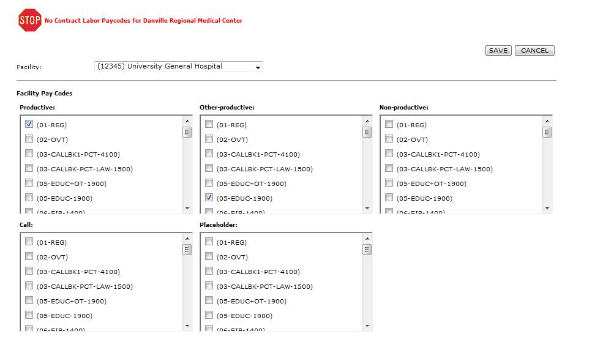
Task: Enable (05-EDUC+OT-1900) under Placeholder
Action: [209, 300]
